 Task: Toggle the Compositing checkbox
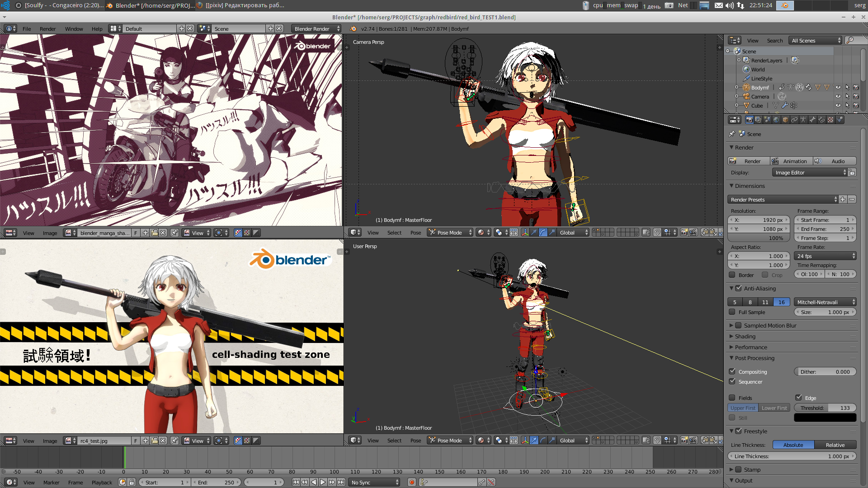(732, 371)
